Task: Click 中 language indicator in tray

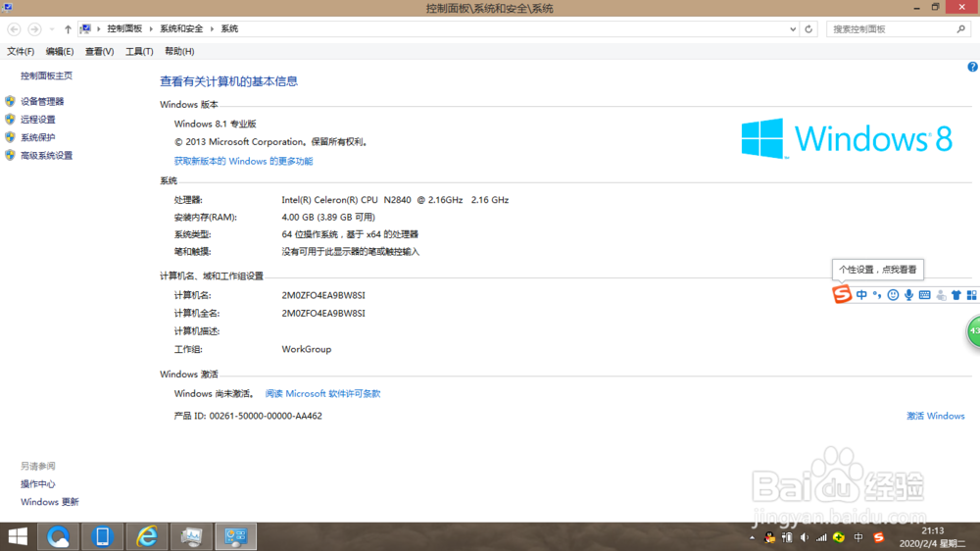Action: click(x=858, y=537)
